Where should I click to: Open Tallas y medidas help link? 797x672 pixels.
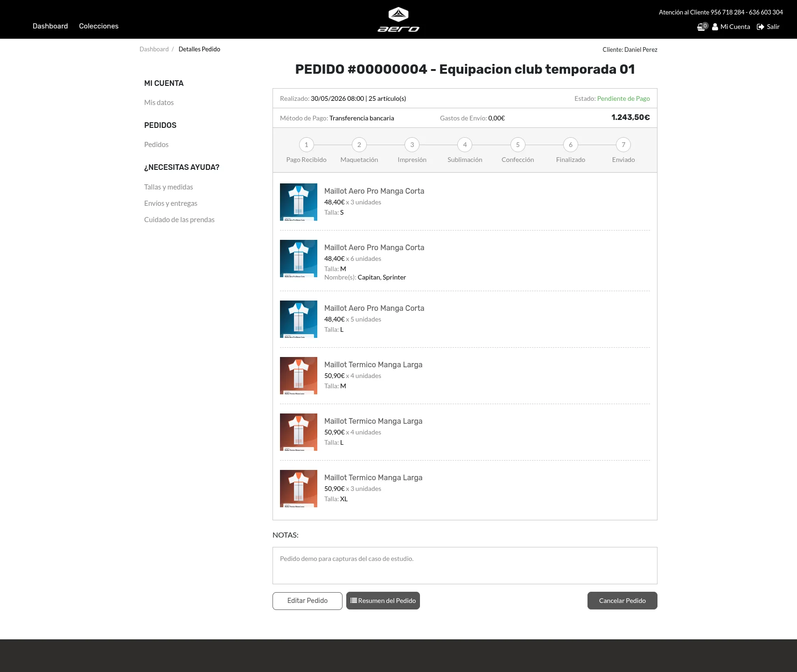click(168, 187)
